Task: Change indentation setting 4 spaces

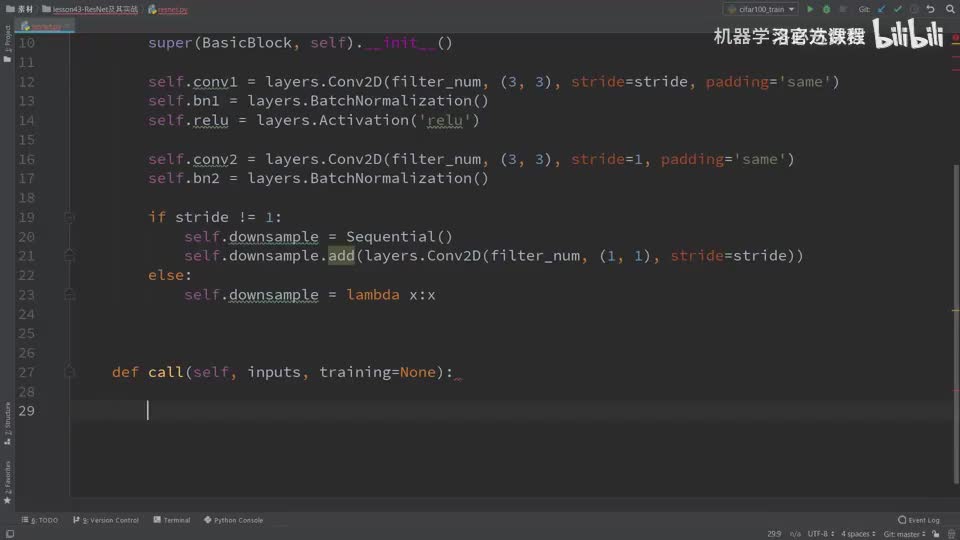Action: (x=858, y=534)
